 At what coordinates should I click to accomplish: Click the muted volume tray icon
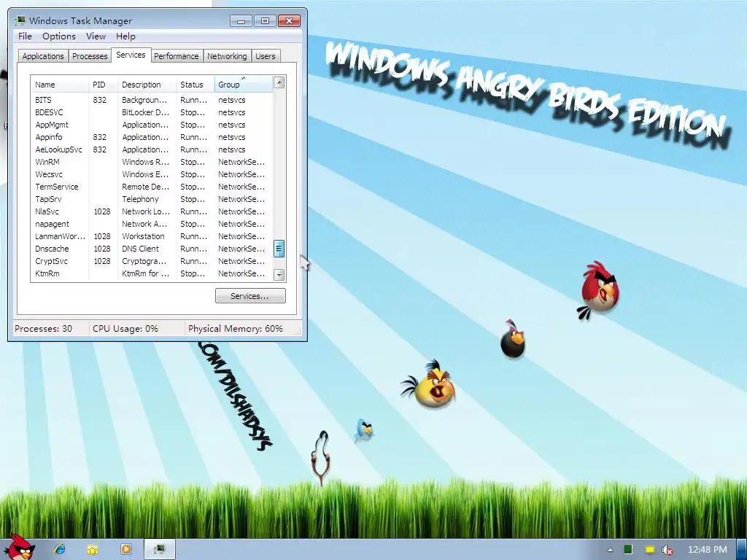tap(667, 550)
